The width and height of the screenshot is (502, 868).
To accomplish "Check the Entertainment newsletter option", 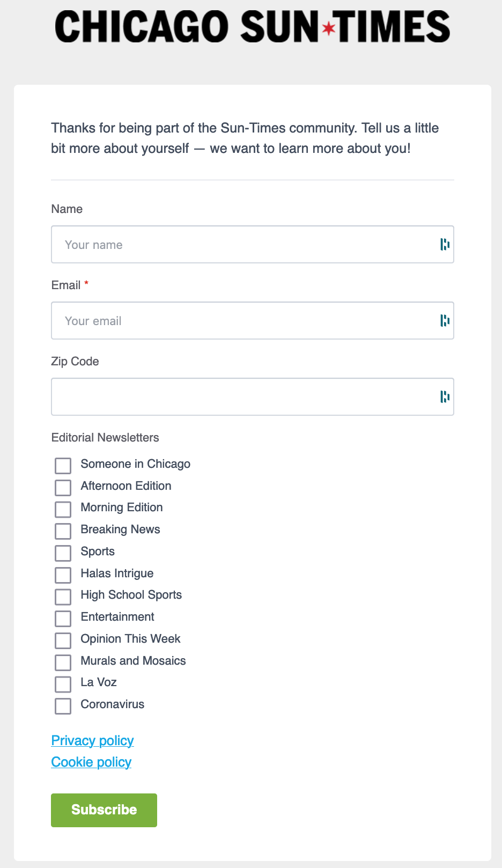I will 63,619.
